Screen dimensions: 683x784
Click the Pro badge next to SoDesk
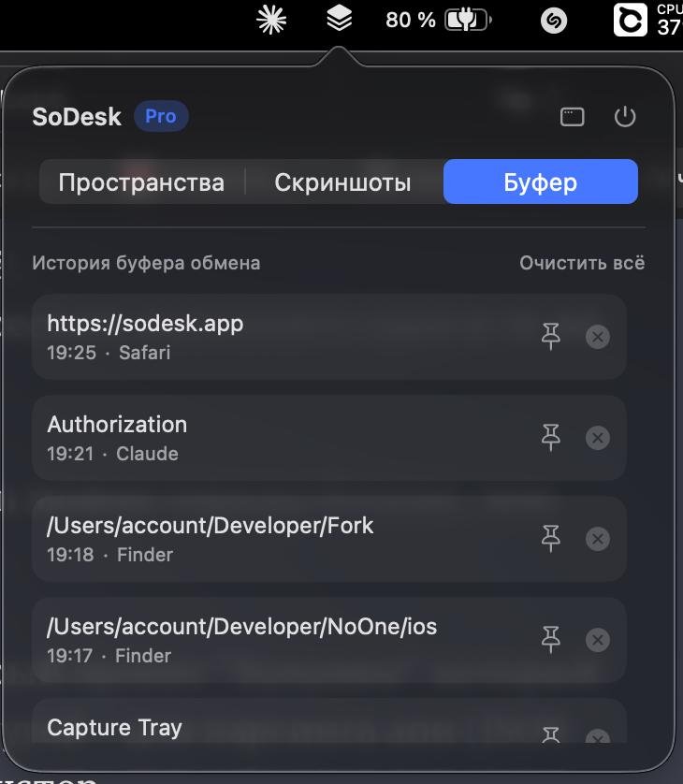coord(161,116)
